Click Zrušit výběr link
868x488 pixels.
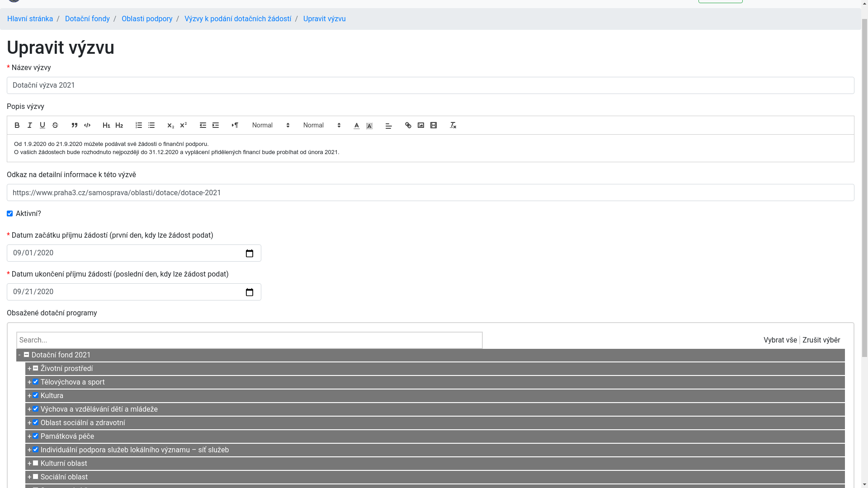tap(821, 340)
